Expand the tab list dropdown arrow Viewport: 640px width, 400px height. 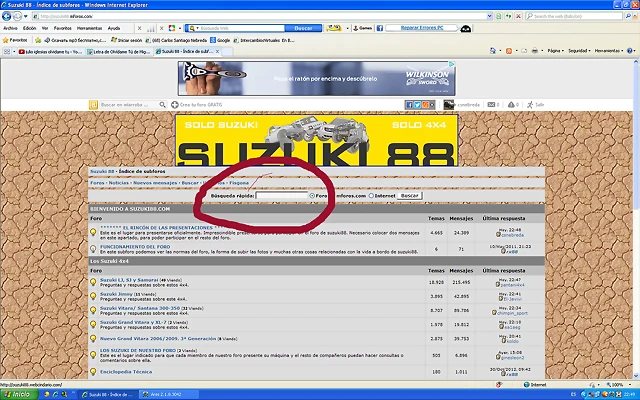tap(14, 51)
